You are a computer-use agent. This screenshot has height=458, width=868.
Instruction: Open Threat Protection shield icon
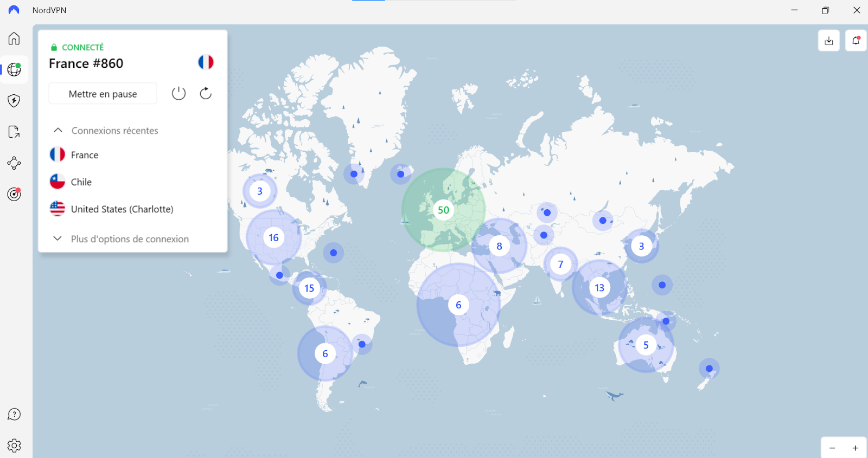[x=14, y=101]
